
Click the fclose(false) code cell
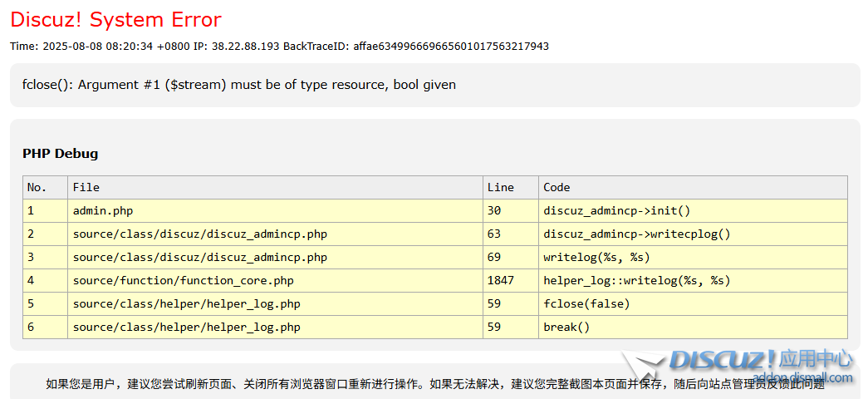tap(693, 303)
